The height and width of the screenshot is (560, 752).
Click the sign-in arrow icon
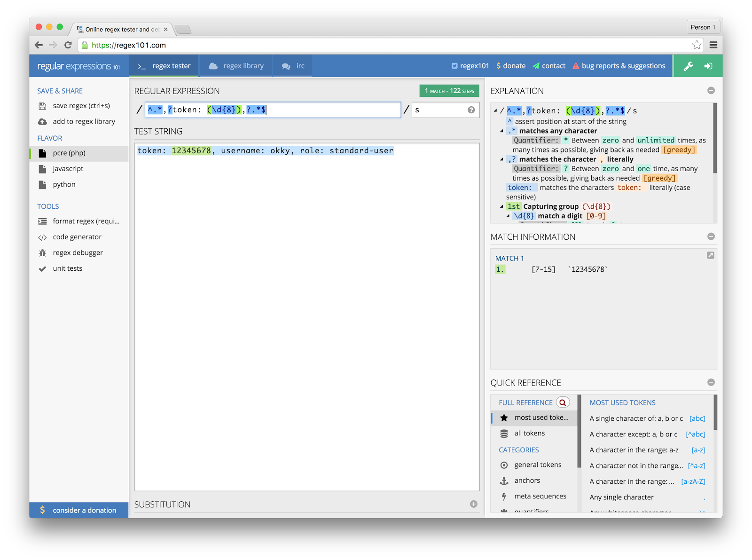coord(708,66)
